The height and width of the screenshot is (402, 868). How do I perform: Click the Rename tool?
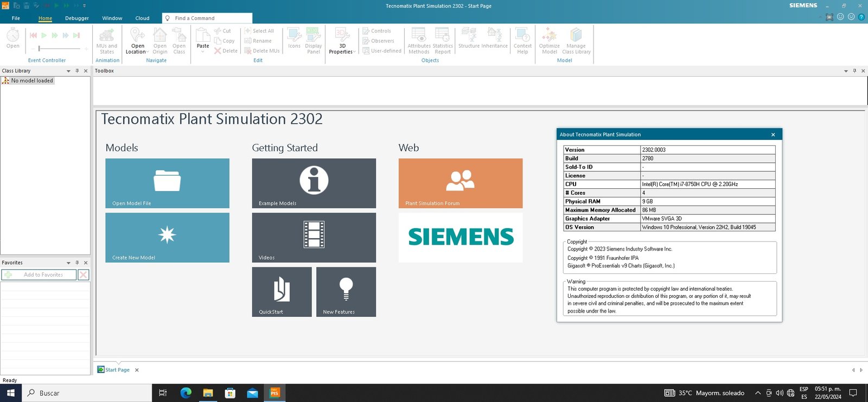point(258,41)
